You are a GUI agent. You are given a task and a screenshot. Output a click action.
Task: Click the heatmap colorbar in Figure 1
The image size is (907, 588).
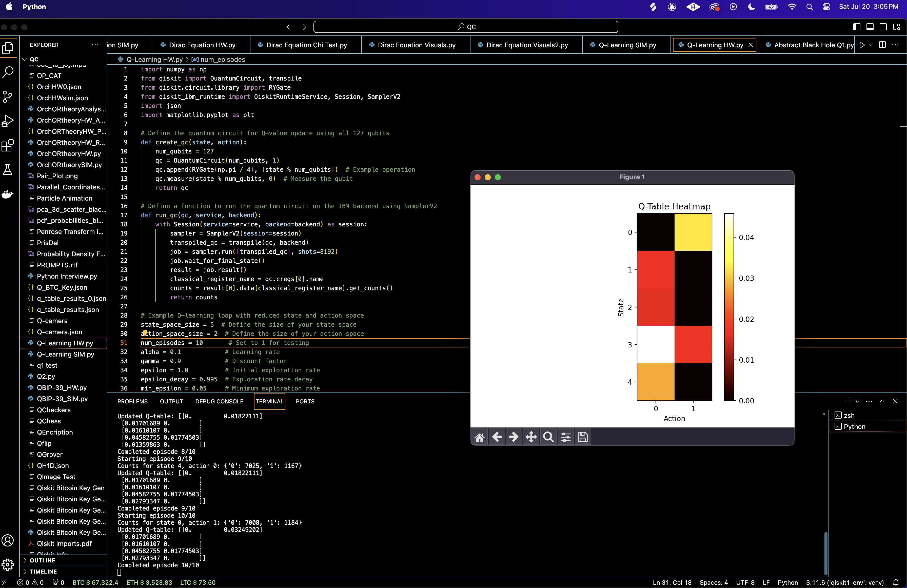(x=729, y=307)
